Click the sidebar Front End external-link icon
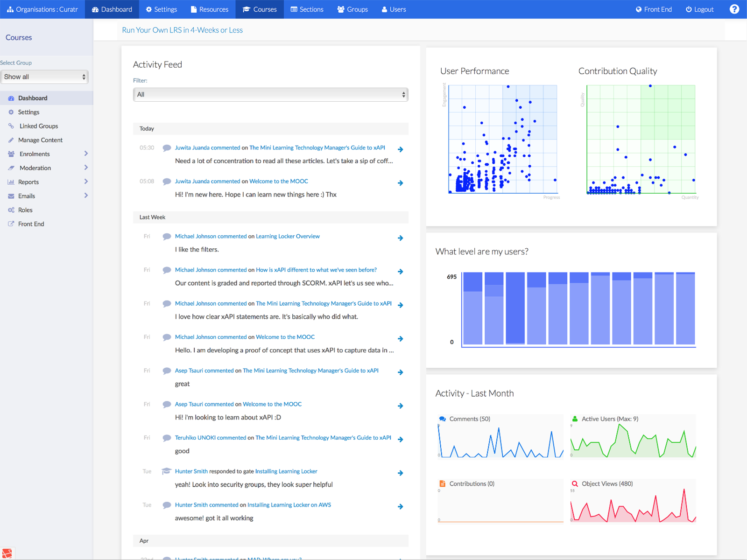Image resolution: width=747 pixels, height=560 pixels. 11,224
